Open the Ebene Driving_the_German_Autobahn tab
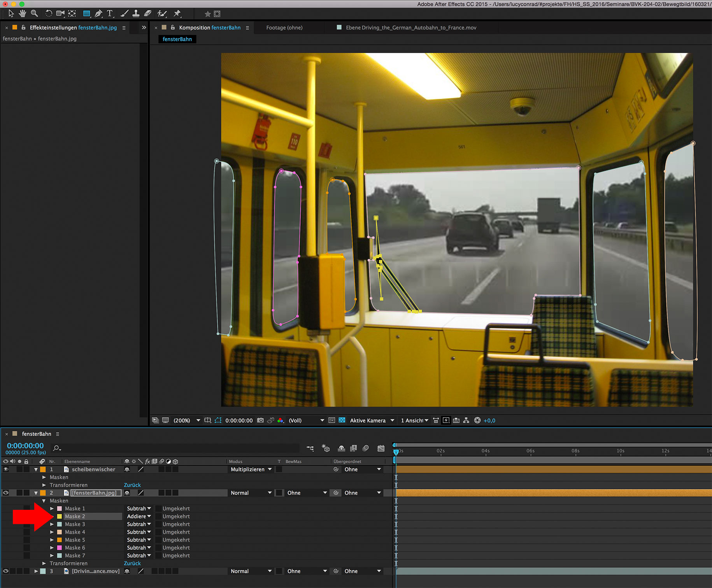The height and width of the screenshot is (588, 712). (x=410, y=28)
